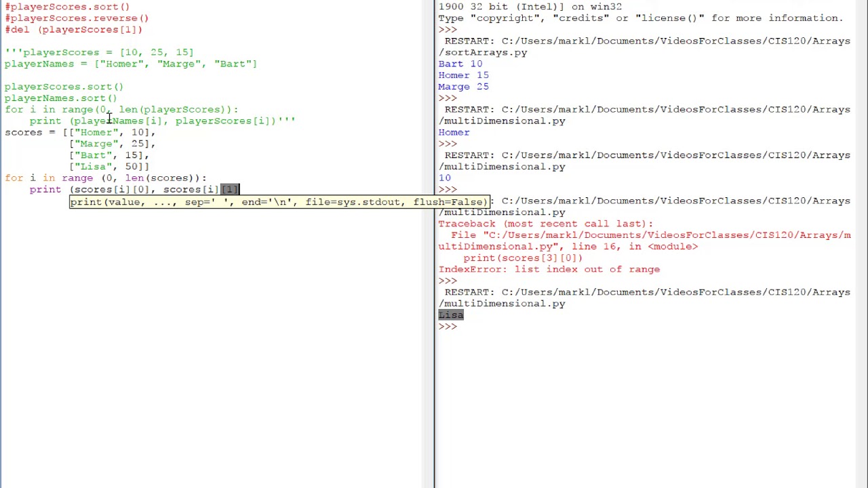868x488 pixels.
Task: Click the highlighted [1] in print statement
Action: pos(229,190)
